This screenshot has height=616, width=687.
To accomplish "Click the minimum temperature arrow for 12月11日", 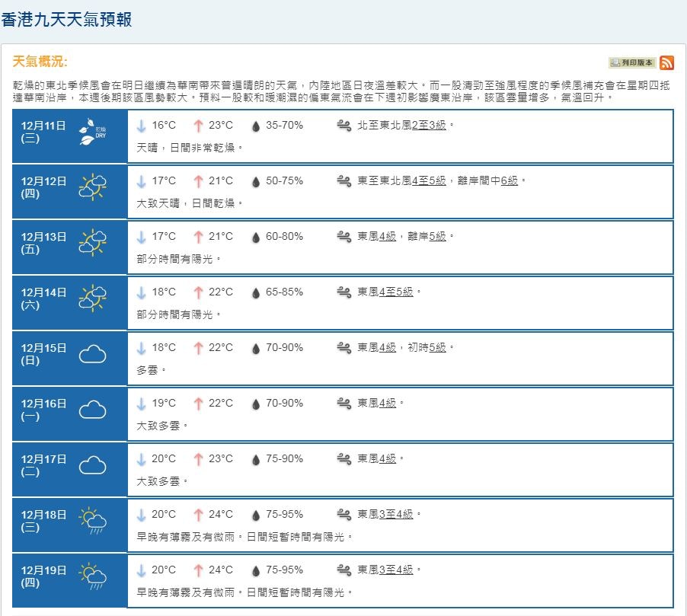I will point(141,126).
